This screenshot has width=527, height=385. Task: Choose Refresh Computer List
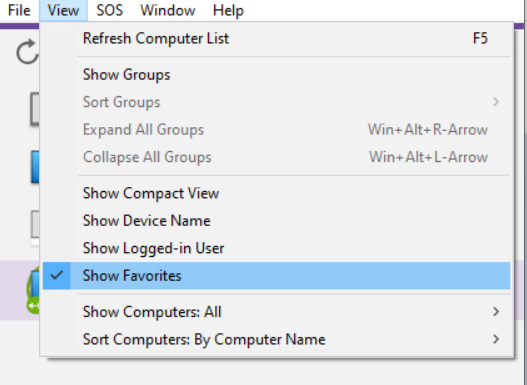pyautogui.click(x=276, y=38)
